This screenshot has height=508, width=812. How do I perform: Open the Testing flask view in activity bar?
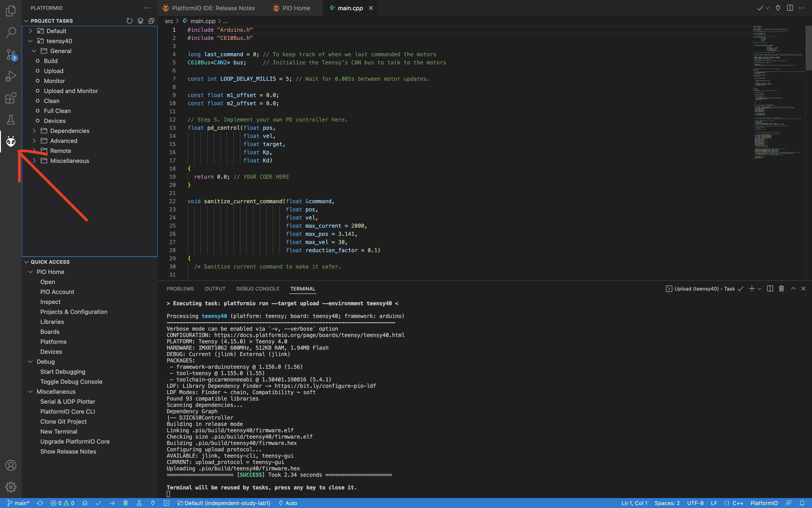(11, 120)
